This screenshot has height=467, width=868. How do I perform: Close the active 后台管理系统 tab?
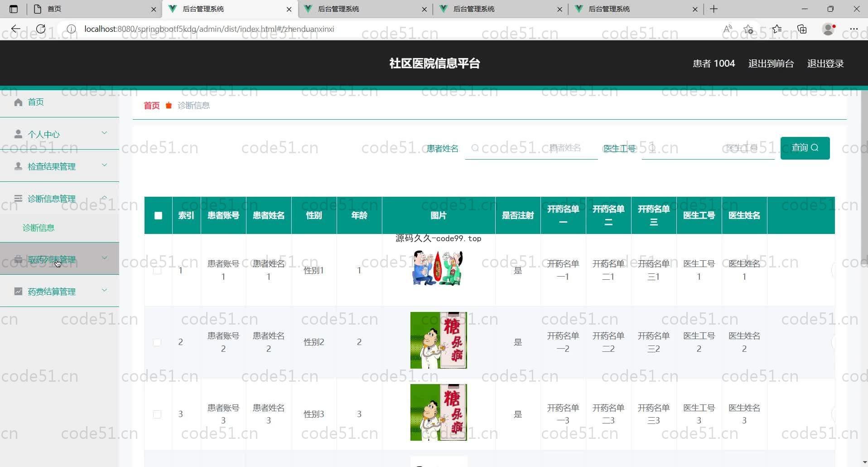click(x=289, y=9)
